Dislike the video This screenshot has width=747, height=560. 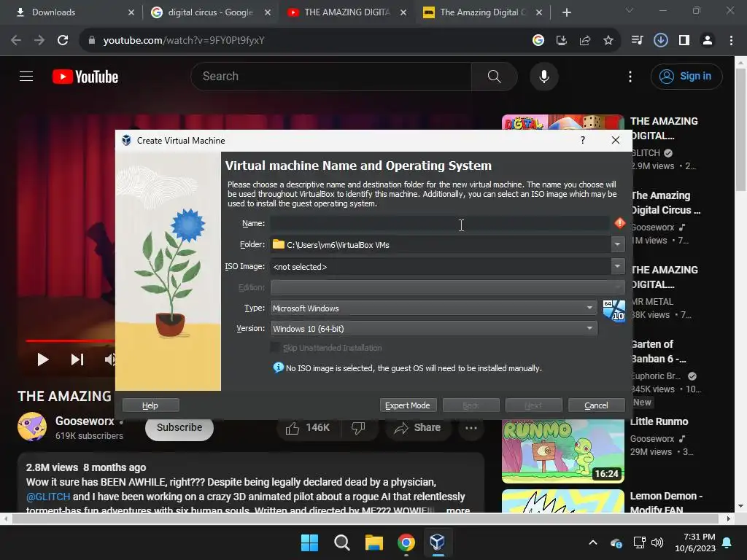pyautogui.click(x=358, y=427)
